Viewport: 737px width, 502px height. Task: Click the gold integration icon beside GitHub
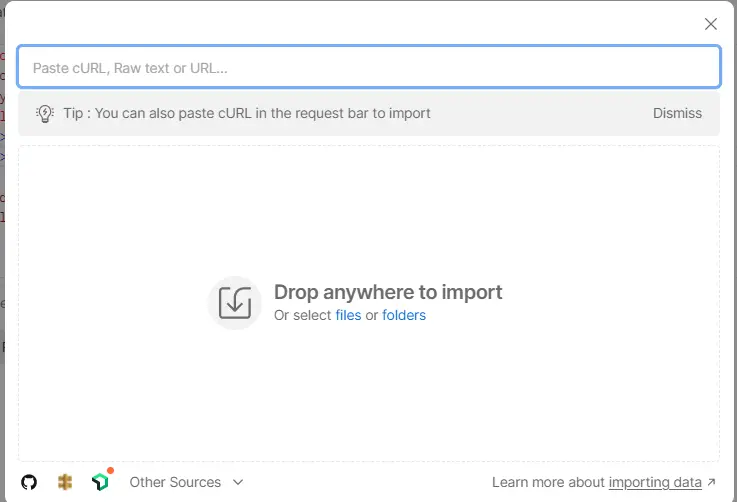pyautogui.click(x=65, y=482)
